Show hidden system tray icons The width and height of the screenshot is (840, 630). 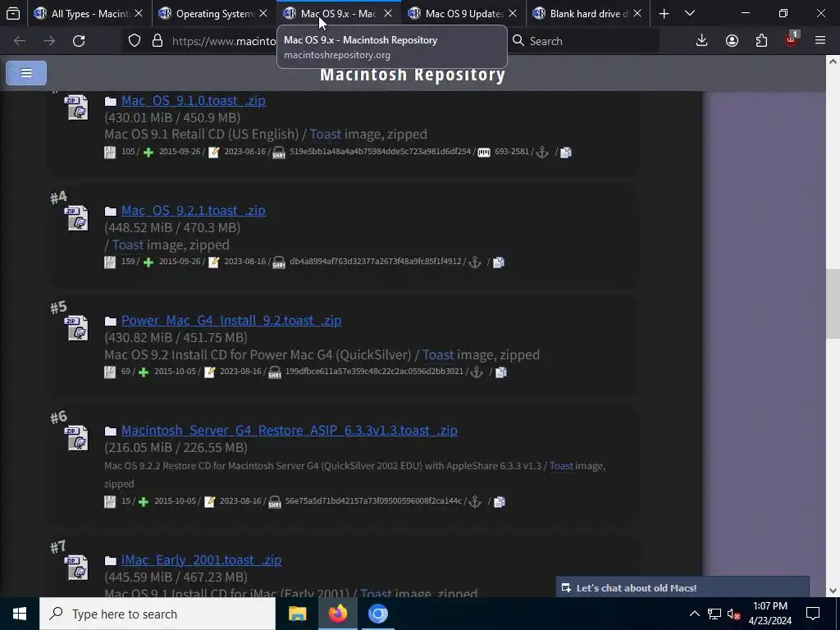coord(694,614)
